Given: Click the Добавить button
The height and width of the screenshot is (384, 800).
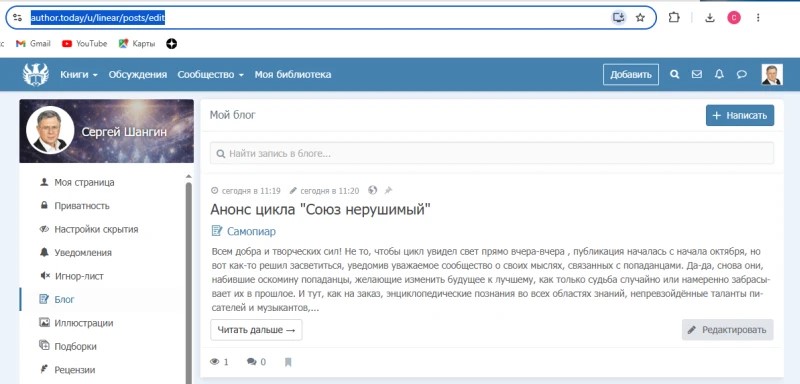Looking at the screenshot, I should (x=631, y=74).
